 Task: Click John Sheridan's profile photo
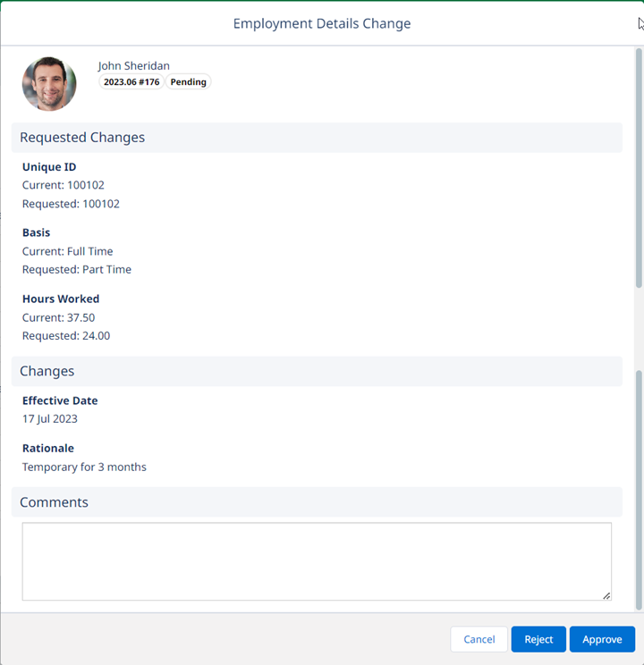(x=49, y=84)
